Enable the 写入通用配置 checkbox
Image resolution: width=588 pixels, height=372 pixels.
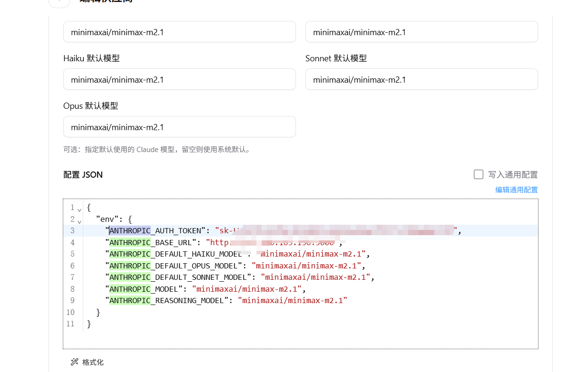coord(479,174)
